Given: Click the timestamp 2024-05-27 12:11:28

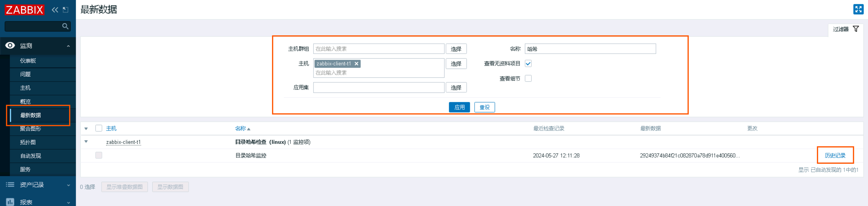Looking at the screenshot, I should click(x=556, y=156).
